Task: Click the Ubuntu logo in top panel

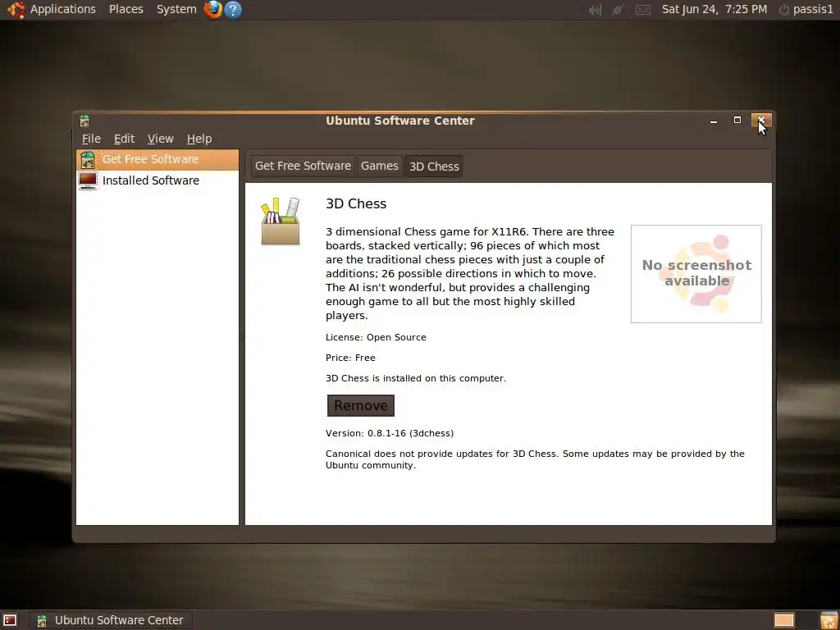Action: [x=15, y=10]
